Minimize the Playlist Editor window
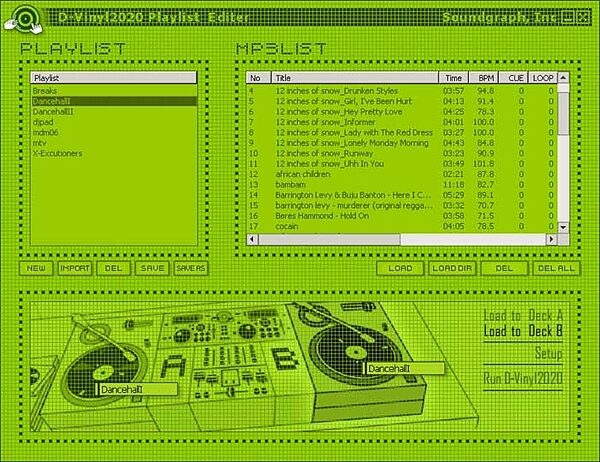 [568, 17]
